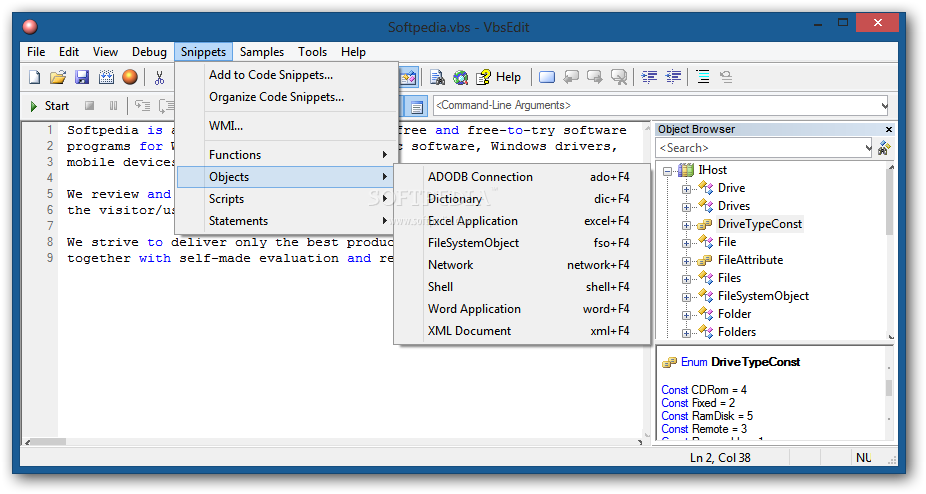Open the Command-Line Arguments dropdown

tap(884, 106)
